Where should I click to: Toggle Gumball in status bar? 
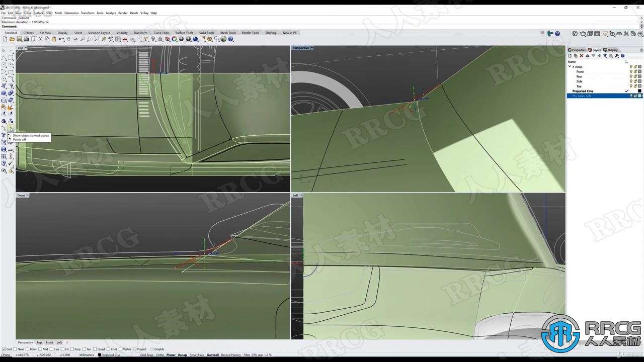coord(213,355)
